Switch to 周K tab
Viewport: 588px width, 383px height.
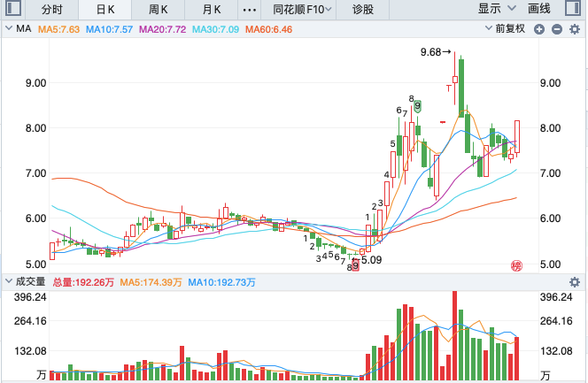coord(159,10)
